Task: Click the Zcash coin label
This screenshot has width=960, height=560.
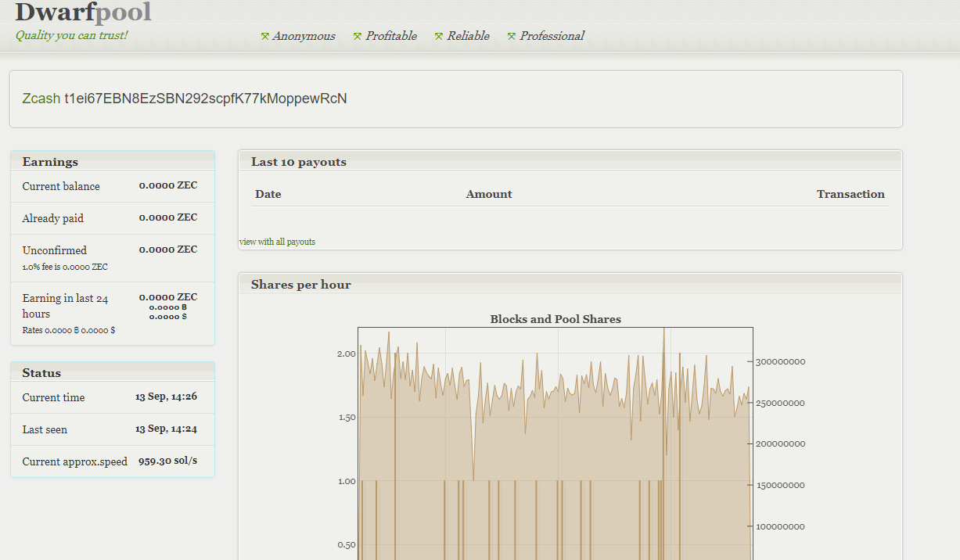Action: 41,99
